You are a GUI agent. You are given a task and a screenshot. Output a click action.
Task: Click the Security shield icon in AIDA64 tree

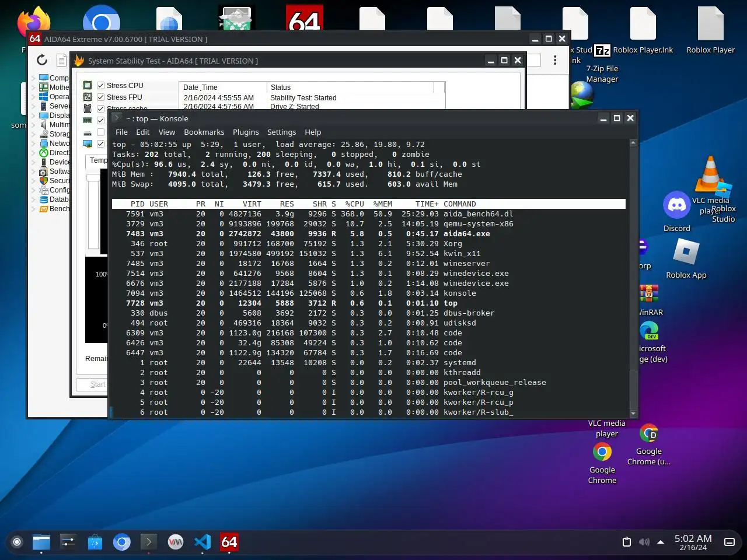[44, 180]
